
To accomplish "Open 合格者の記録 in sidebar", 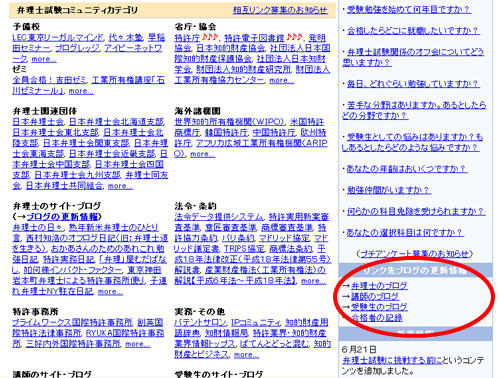I will pos(377,318).
